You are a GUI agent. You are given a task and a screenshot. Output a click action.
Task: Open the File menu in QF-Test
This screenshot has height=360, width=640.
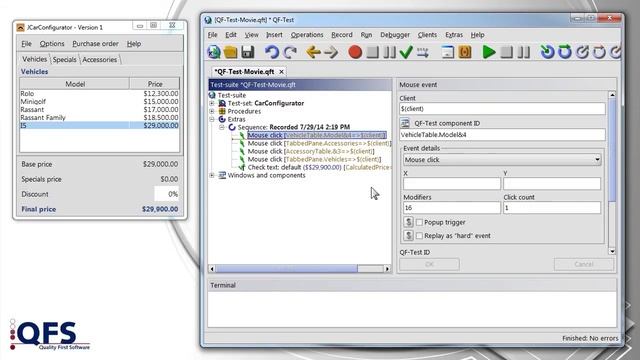[x=212, y=35]
